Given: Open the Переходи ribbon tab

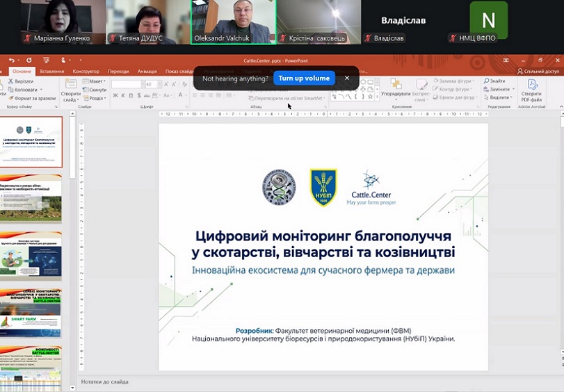Looking at the screenshot, I should [118, 71].
